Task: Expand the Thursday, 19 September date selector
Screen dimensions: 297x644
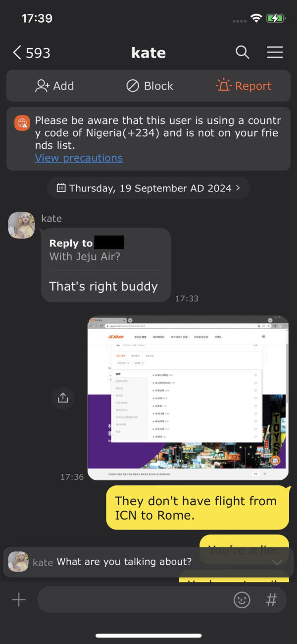Action: [x=148, y=188]
